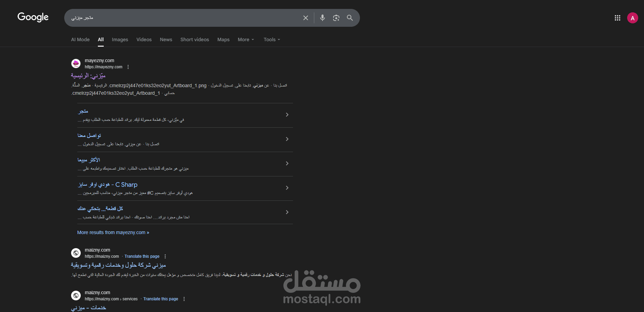Viewport: 644px width, 312px height.
Task: Open the تواصل معنا sitelink
Action: [89, 136]
